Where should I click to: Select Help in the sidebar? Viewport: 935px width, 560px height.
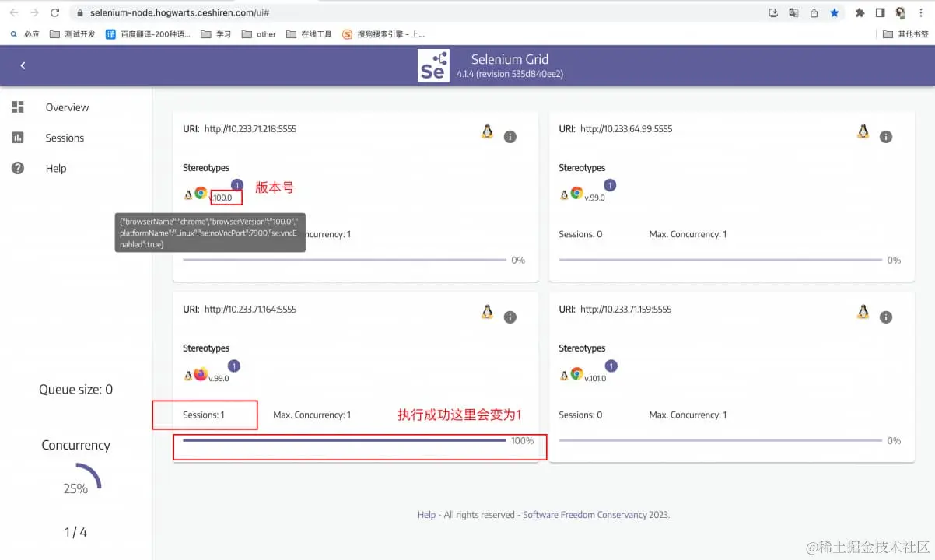pos(56,168)
